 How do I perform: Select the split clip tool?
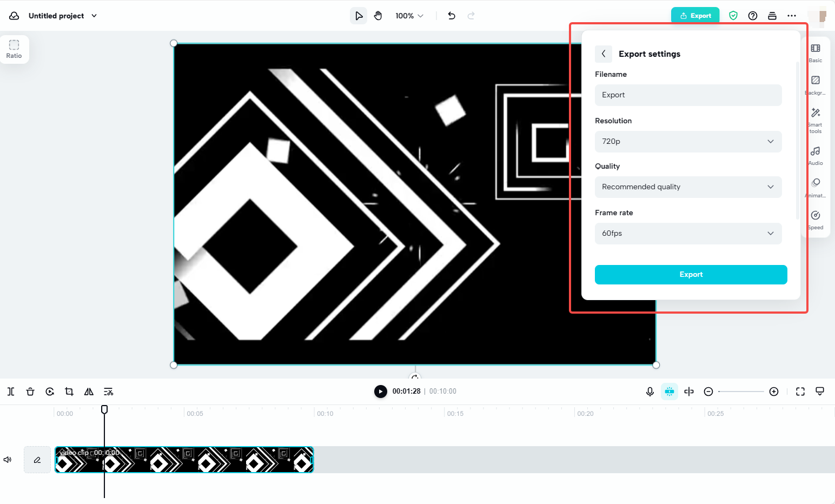(11, 392)
